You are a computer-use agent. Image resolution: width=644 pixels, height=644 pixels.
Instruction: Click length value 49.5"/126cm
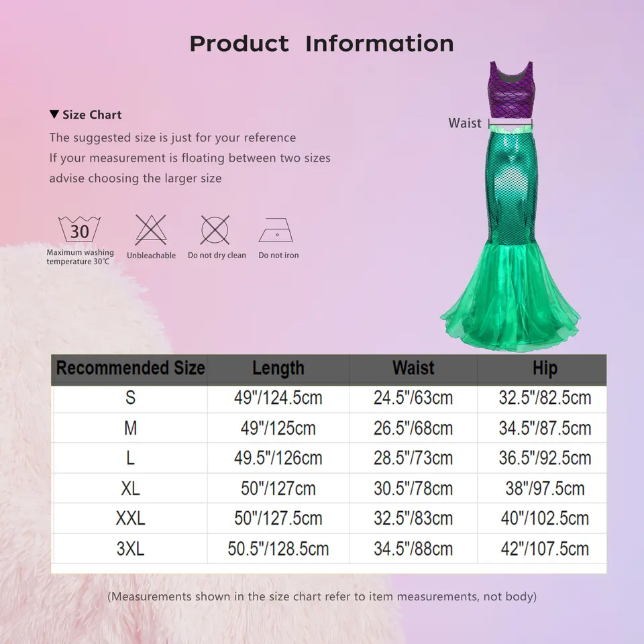(x=278, y=458)
